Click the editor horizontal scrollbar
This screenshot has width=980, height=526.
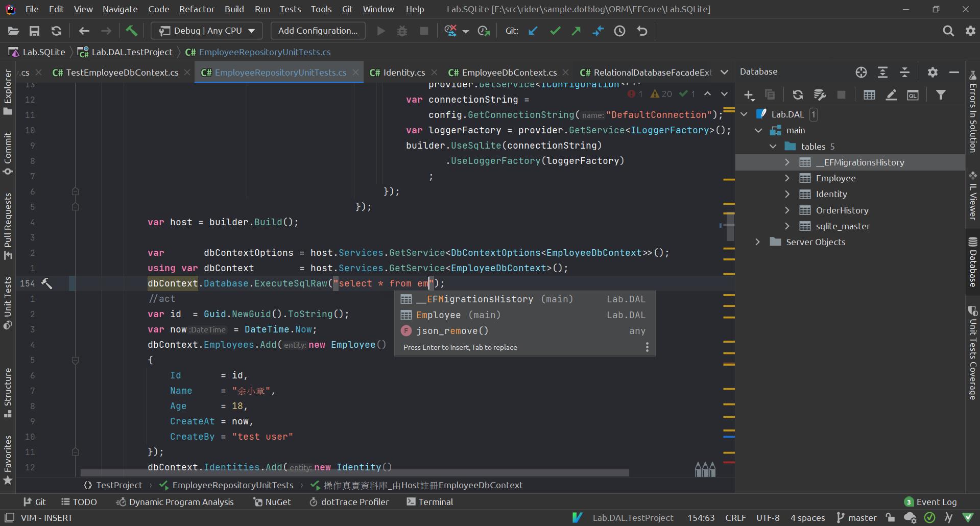(355, 473)
